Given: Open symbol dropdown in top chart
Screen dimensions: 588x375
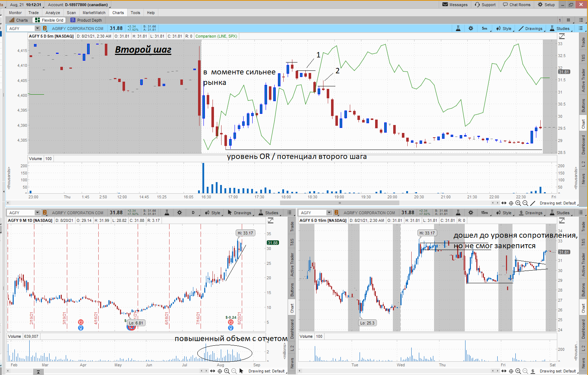Looking at the screenshot, I should (x=37, y=29).
